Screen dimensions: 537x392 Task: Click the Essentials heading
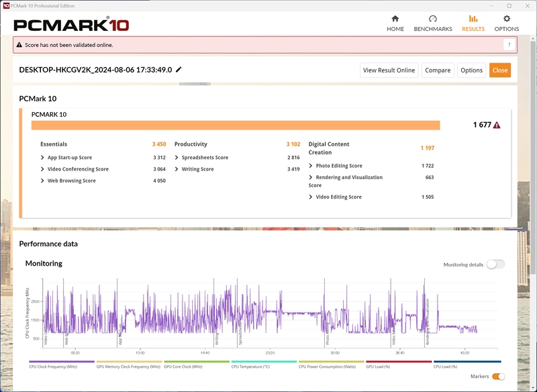[x=54, y=144]
